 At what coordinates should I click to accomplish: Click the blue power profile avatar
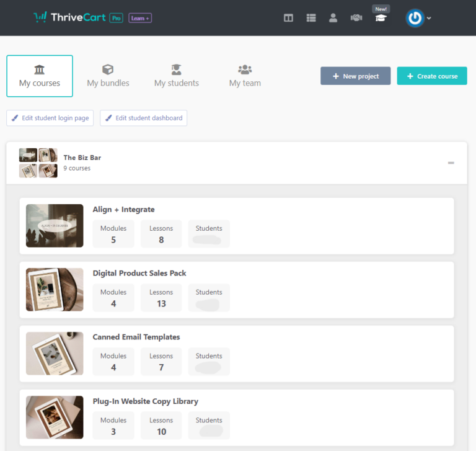(x=415, y=18)
